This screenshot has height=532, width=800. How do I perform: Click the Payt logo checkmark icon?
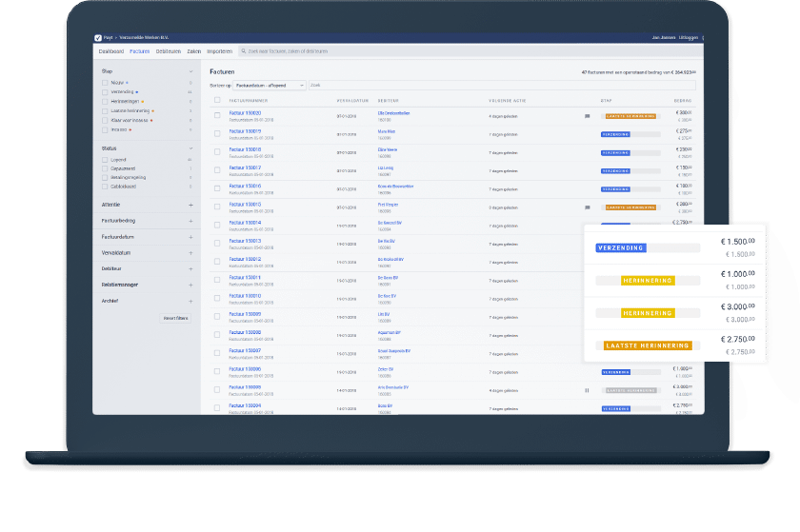(98, 38)
